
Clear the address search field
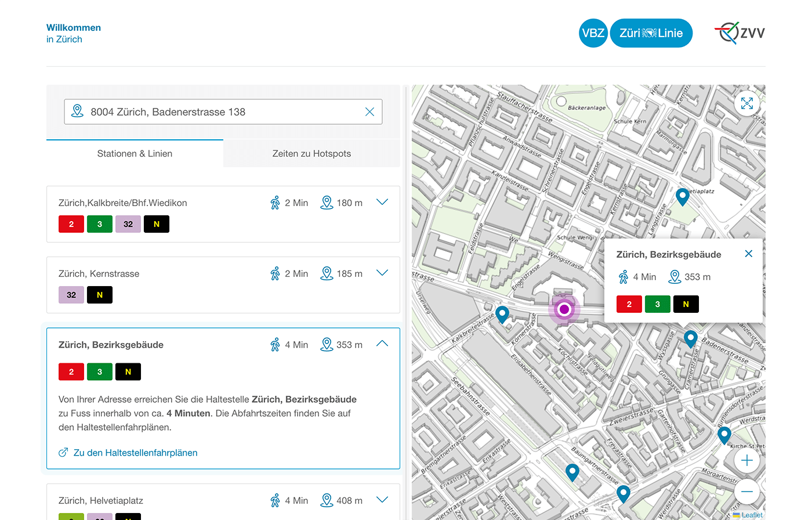(369, 112)
